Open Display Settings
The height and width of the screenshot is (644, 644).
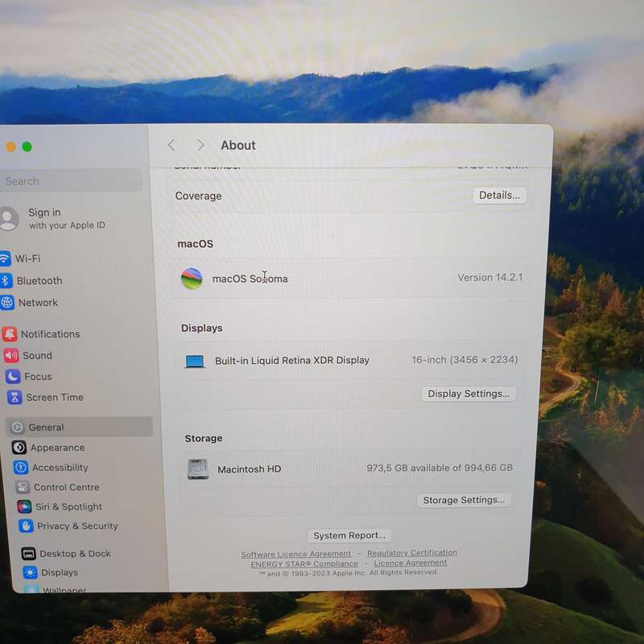click(469, 394)
